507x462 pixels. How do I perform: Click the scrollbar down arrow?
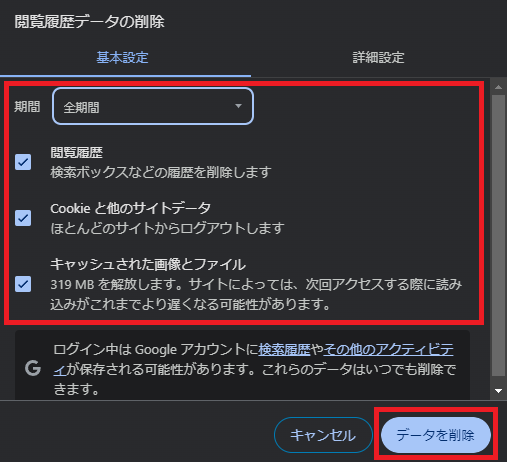tap(498, 391)
